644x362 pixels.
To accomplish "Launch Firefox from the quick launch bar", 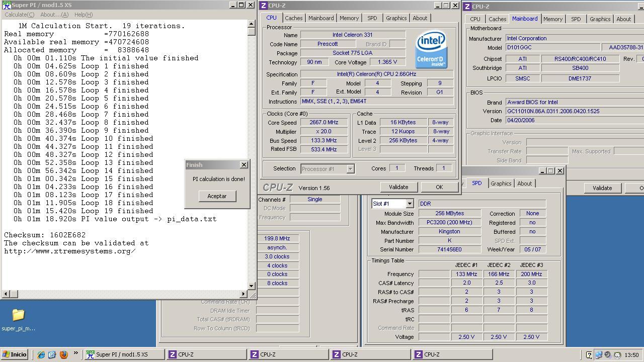I will tap(64, 354).
